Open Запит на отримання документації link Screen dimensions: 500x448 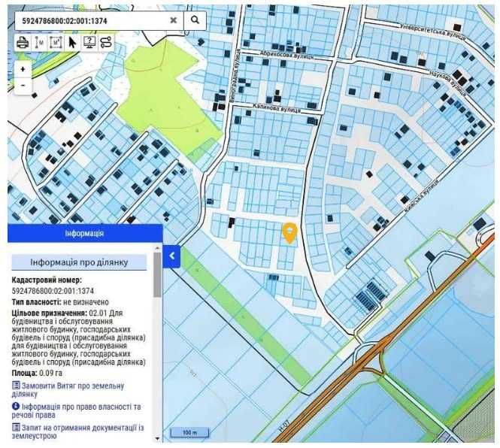pos(77,431)
